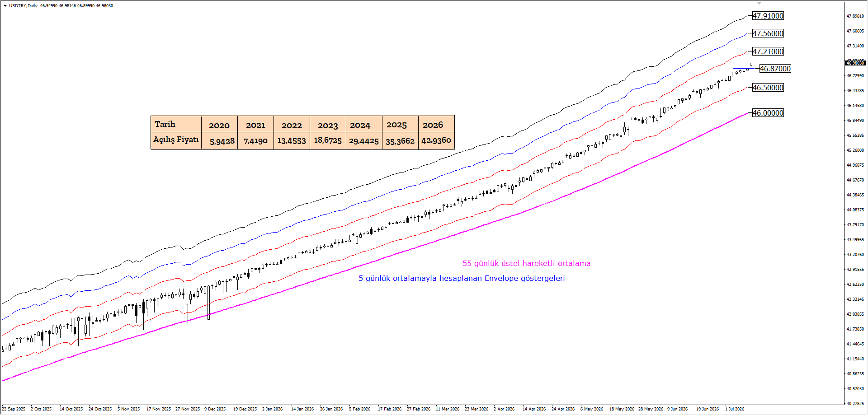Click the 47.89810 price axis value
The height and width of the screenshot is (415, 868).
coord(855,16)
